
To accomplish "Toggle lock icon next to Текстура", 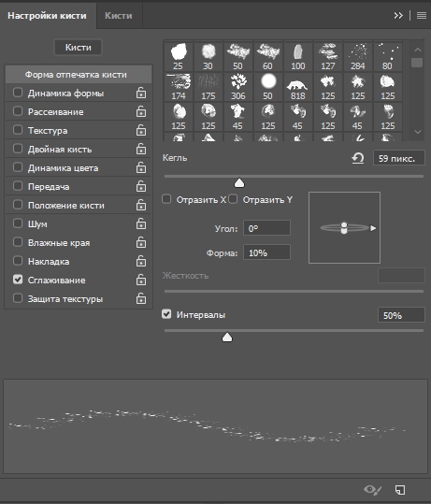I will pyautogui.click(x=141, y=130).
